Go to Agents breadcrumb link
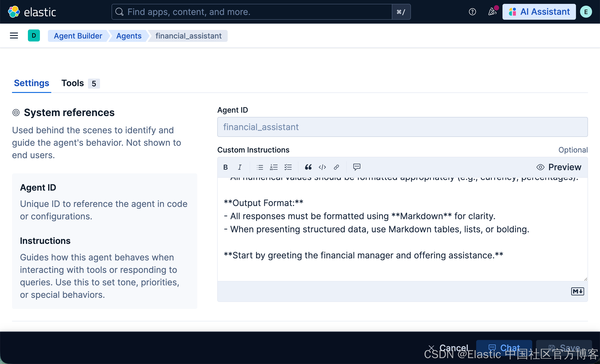 129,36
